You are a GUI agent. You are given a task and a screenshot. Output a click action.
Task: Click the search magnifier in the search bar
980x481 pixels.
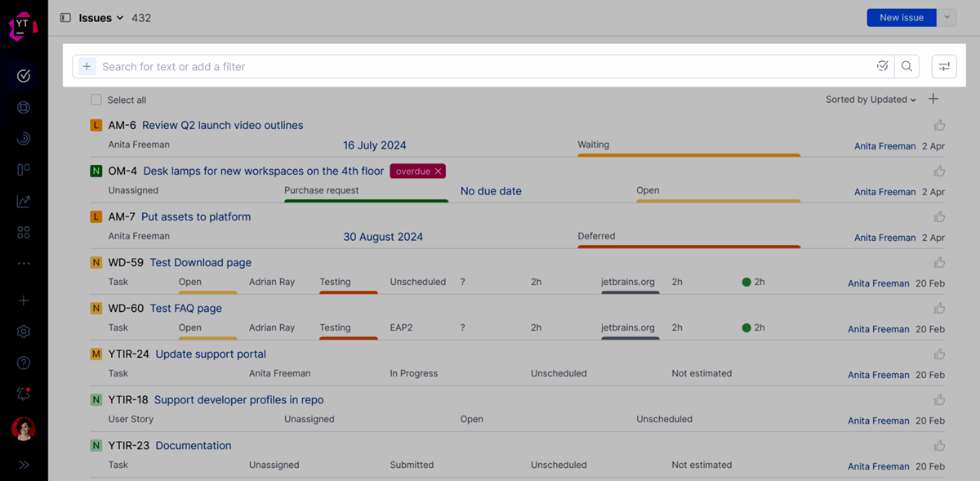tap(906, 66)
